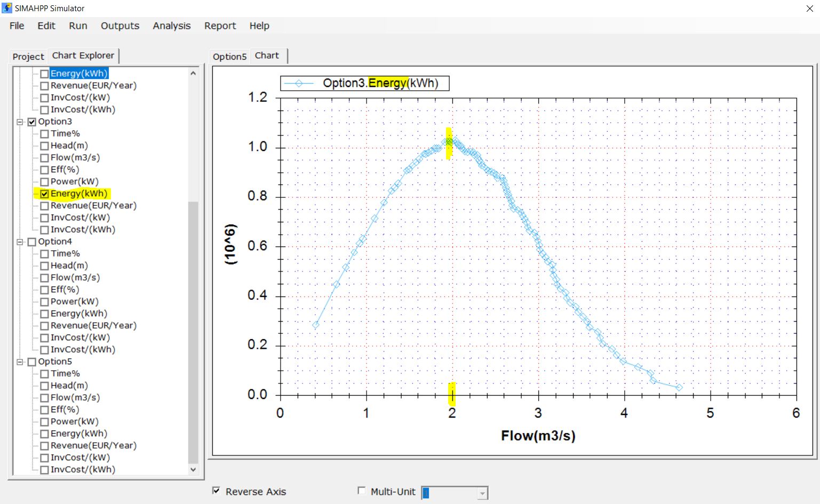The height and width of the screenshot is (504, 820).
Task: Enable Eff(%) under Option4
Action: pyautogui.click(x=45, y=290)
